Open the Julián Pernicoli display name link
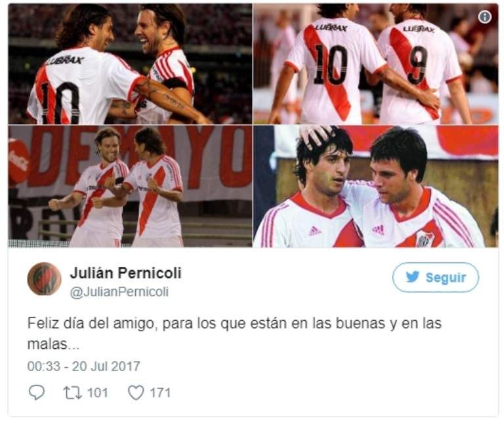Image resolution: width=504 pixels, height=421 pixels. (x=126, y=273)
